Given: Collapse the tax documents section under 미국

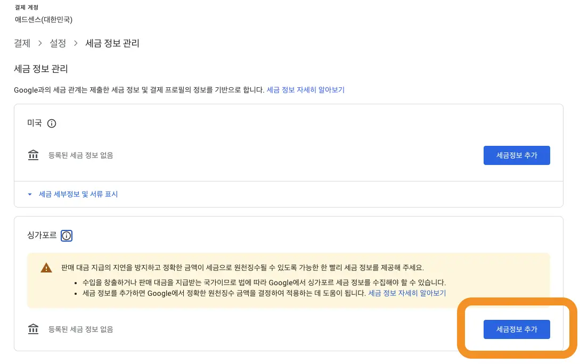Looking at the screenshot, I should (x=78, y=194).
